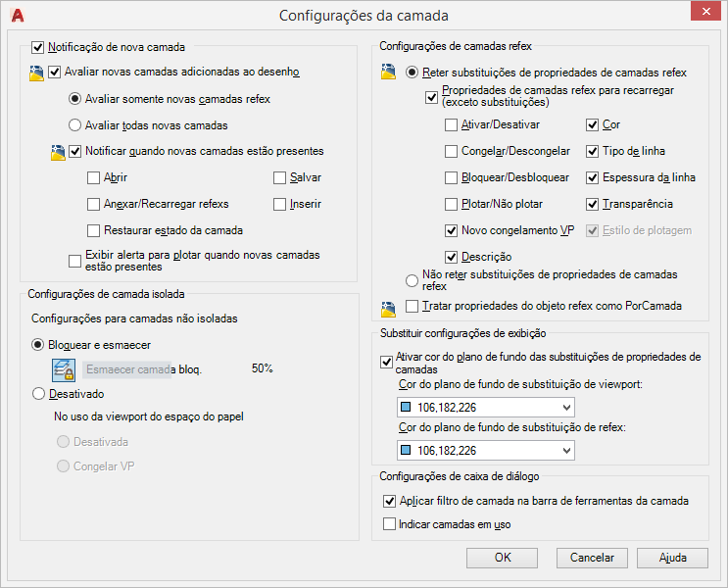Viewport: 728px width, 588px height.
Task: Click drawing icon beside Reter substituições option
Action: 388,73
